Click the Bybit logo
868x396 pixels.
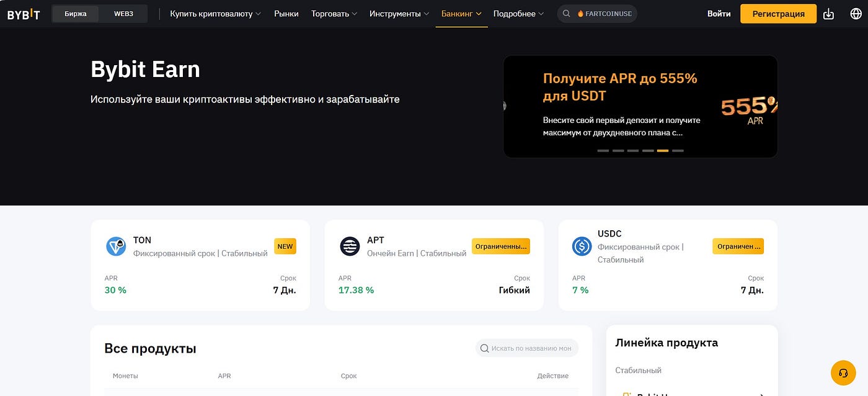click(24, 14)
